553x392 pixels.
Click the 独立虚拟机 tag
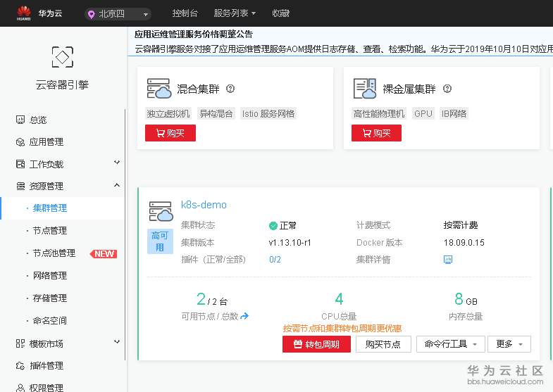coord(168,113)
